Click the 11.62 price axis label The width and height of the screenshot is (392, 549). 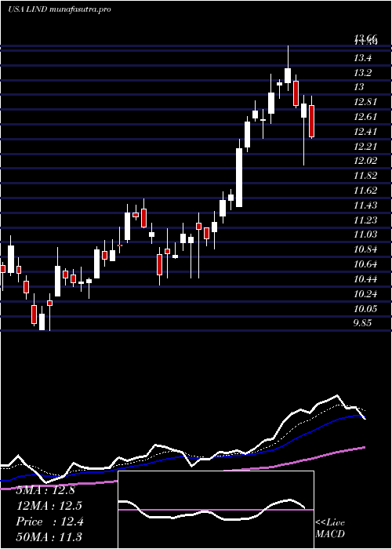(365, 191)
